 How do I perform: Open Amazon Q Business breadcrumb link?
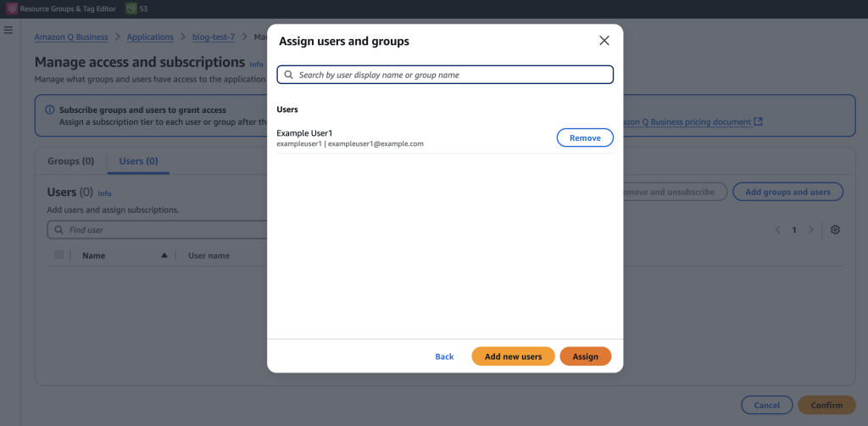(x=71, y=37)
